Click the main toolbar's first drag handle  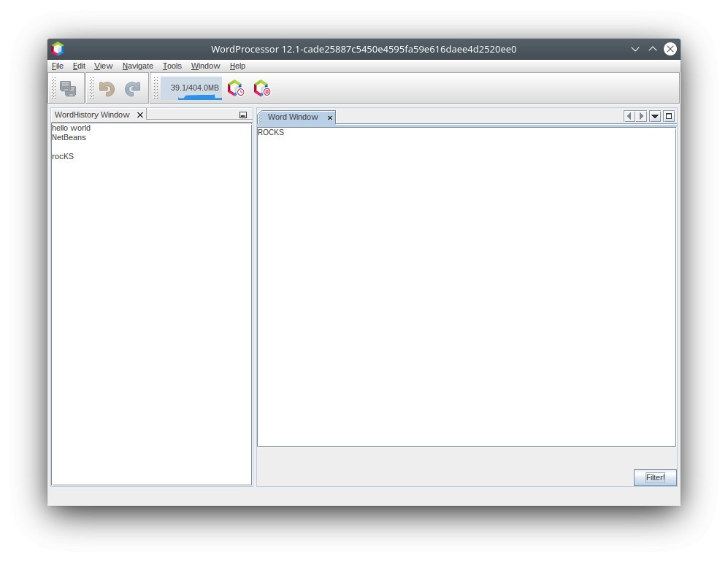pyautogui.click(x=53, y=88)
